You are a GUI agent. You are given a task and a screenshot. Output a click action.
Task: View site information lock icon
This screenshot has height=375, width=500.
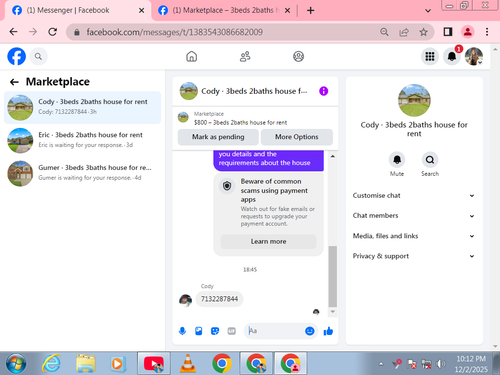coord(77,32)
